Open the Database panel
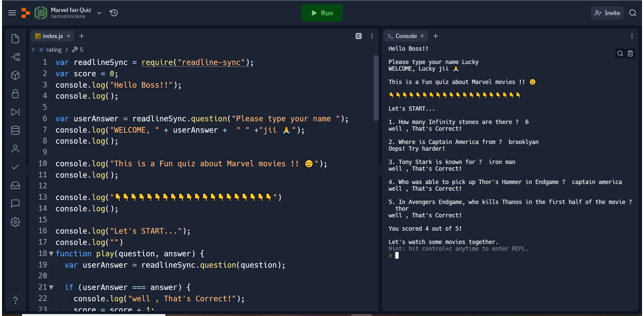Image resolution: width=644 pixels, height=316 pixels. pos(15,130)
